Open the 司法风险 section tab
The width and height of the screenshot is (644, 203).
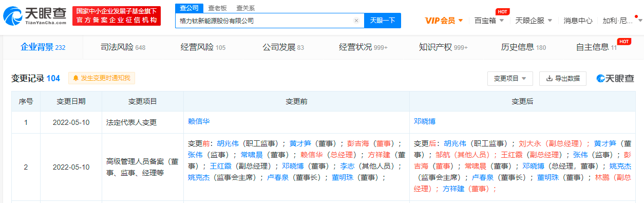click(x=123, y=47)
